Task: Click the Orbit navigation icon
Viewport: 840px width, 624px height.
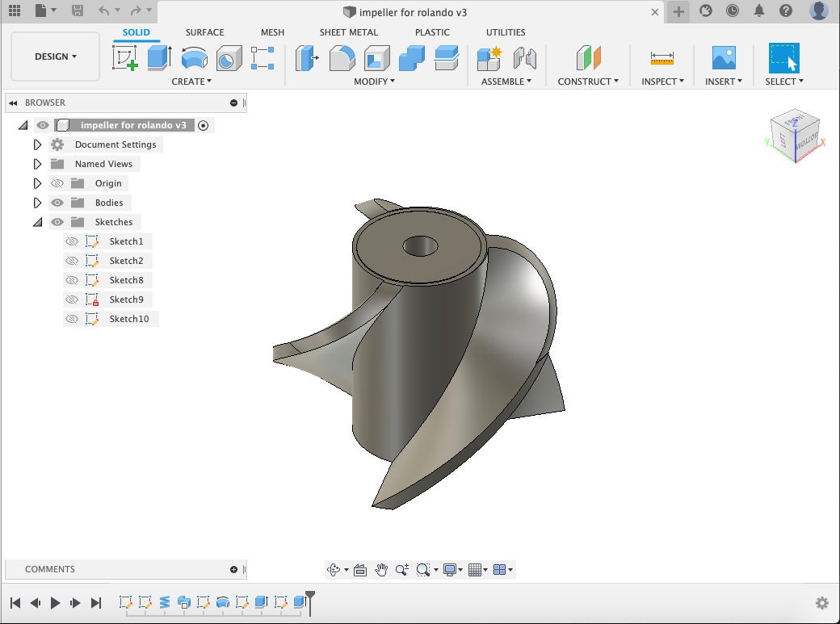Action: click(334, 569)
